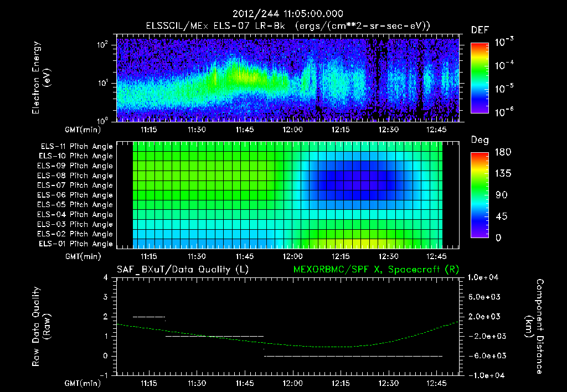The height and width of the screenshot is (392, 567).
Task: Click 11:45 tick under the electron spectrogram
Action: tap(245, 130)
